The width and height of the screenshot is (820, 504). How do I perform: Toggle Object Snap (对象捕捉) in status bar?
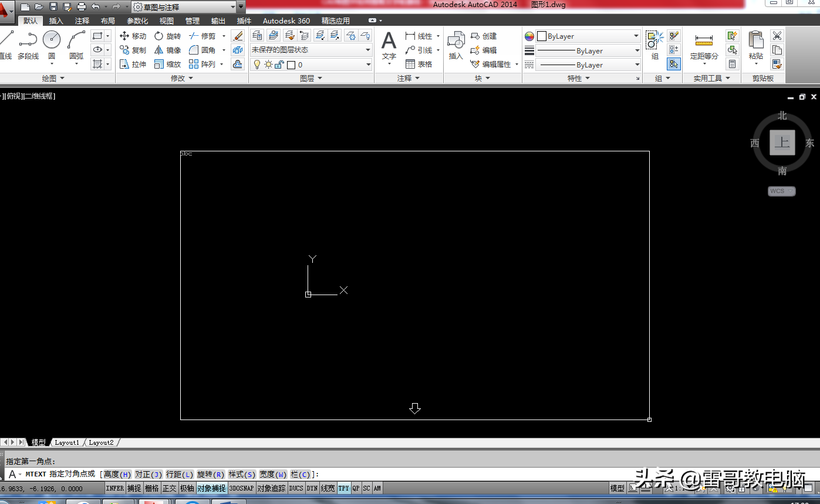(x=211, y=488)
